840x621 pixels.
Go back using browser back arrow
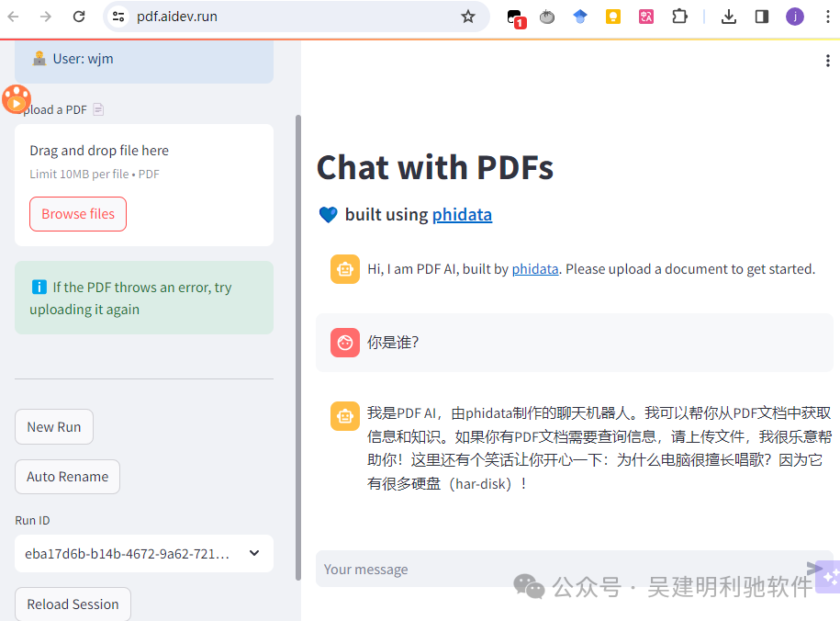14,17
